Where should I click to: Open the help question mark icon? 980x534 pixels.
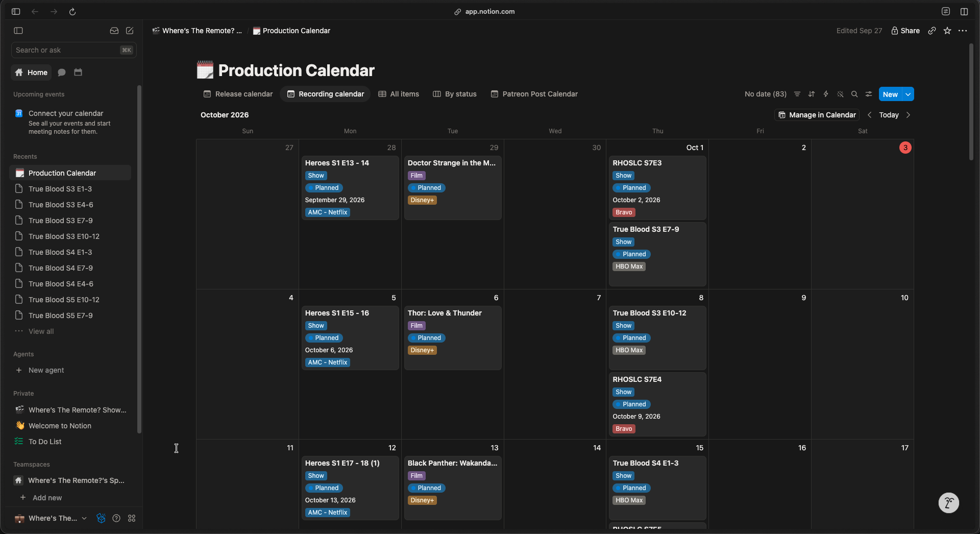[x=116, y=518]
